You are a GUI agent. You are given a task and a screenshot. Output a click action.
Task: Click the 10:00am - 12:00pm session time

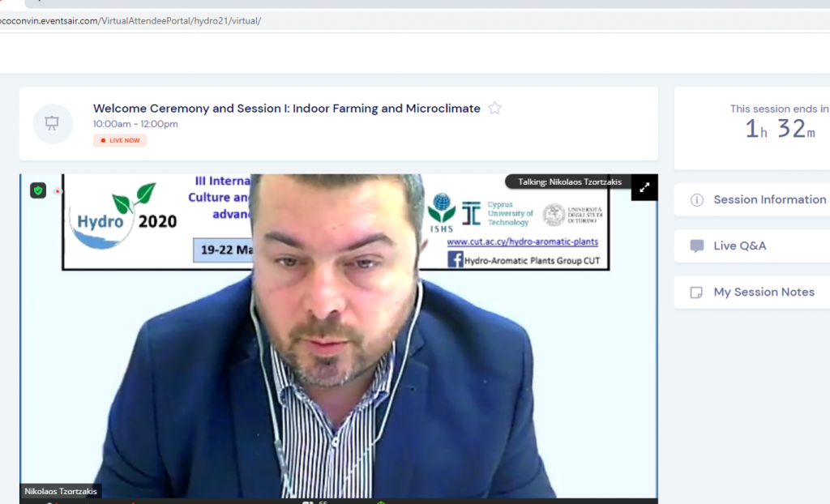tap(135, 124)
